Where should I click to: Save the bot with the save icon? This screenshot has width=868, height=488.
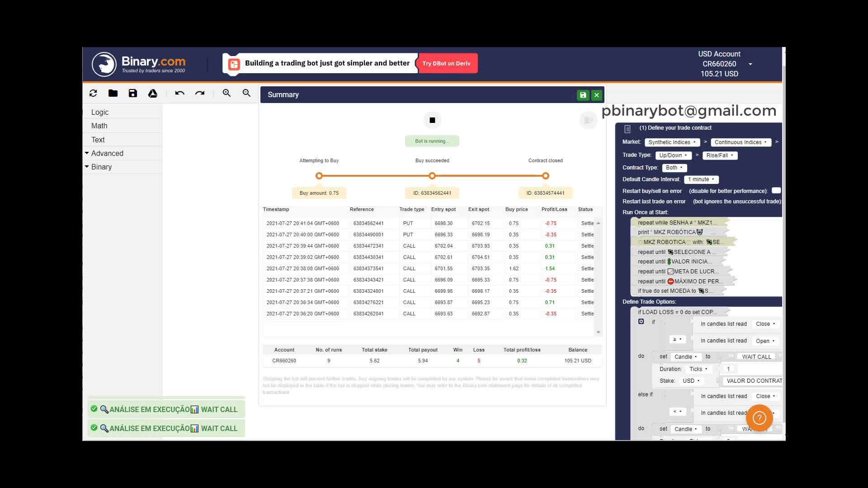[132, 93]
